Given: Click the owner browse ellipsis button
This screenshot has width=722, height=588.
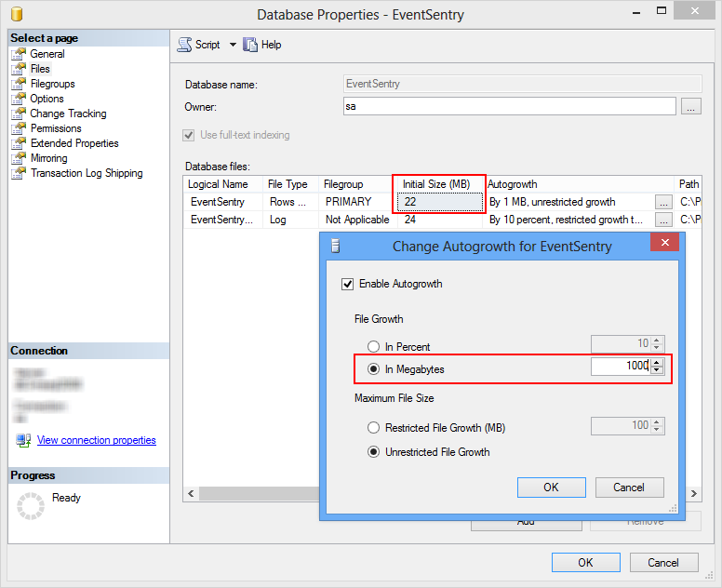Looking at the screenshot, I should [690, 106].
